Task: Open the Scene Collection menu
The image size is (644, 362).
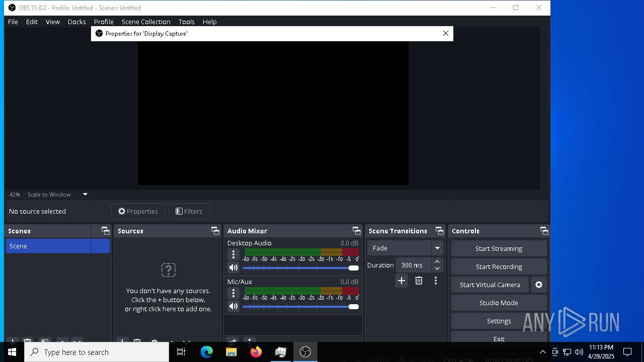Action: click(x=146, y=22)
